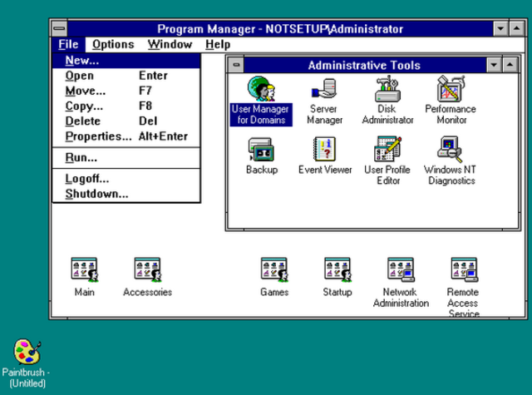
Task: Select the Main program group icon
Action: pyautogui.click(x=85, y=270)
